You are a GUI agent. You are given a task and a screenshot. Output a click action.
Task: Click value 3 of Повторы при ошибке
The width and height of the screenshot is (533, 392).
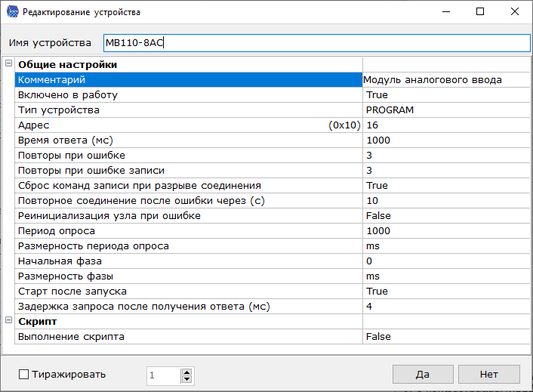pos(446,156)
